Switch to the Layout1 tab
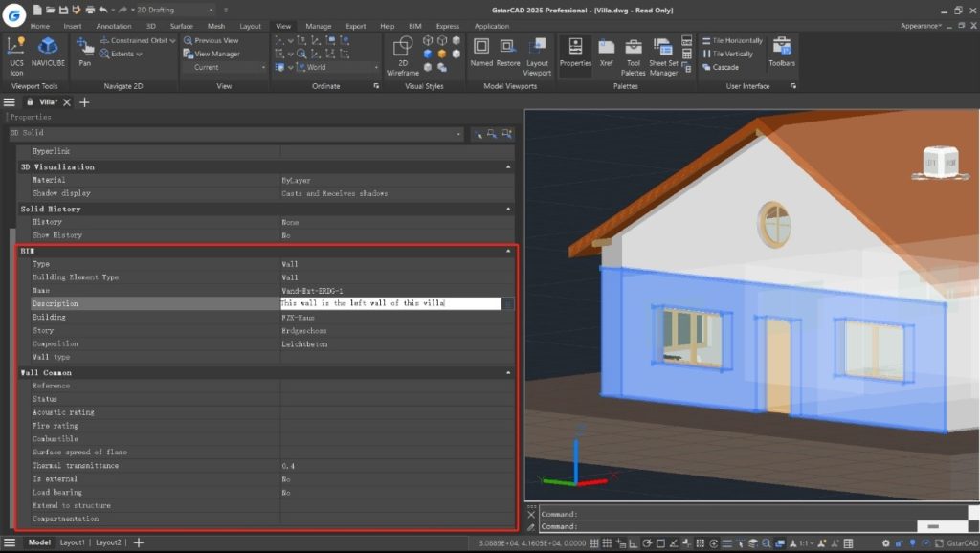Viewport: 980px width, 553px height. [x=72, y=542]
